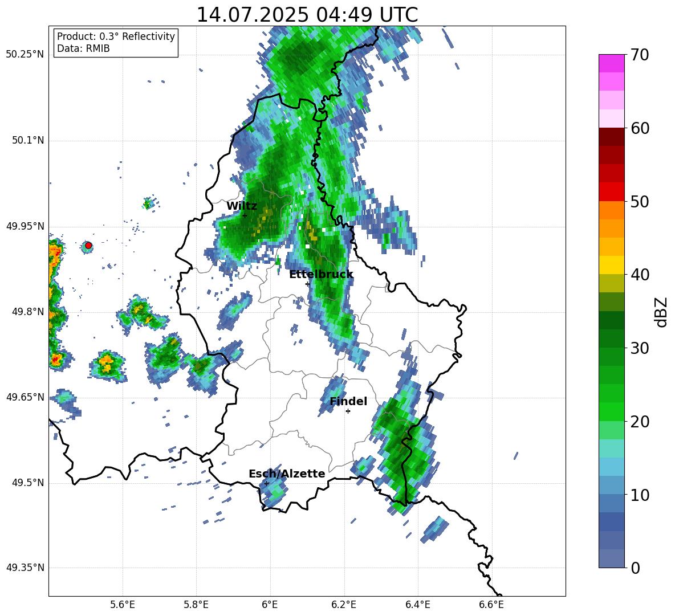
Task: Click the 6°E longitude label
Action: [x=270, y=605]
